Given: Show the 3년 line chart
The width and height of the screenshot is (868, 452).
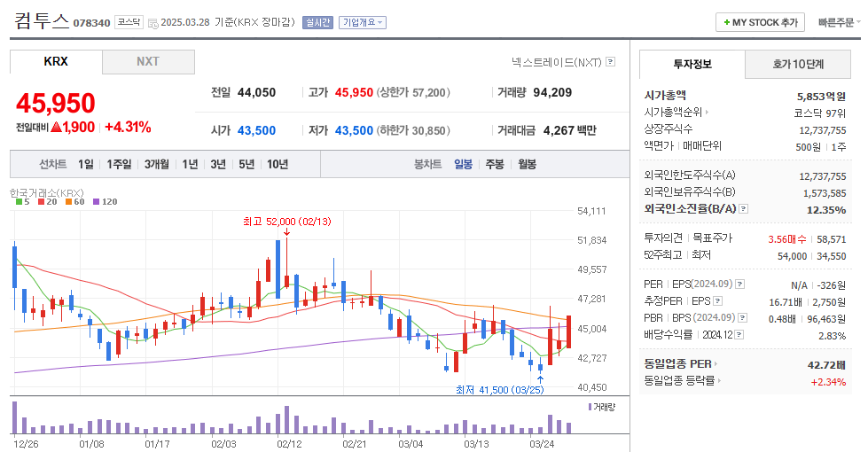Looking at the screenshot, I should point(218,164).
